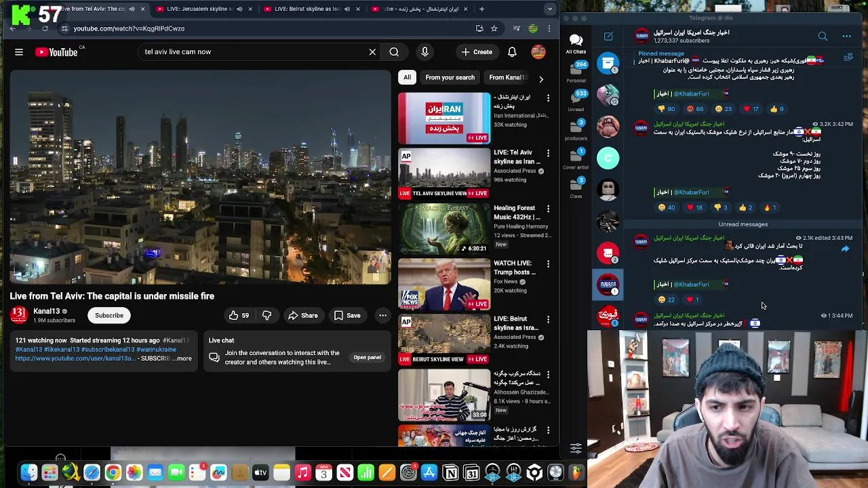Screen dimensions: 868x488
Task: Open options for Healing Forest Music video
Action: (x=548, y=209)
